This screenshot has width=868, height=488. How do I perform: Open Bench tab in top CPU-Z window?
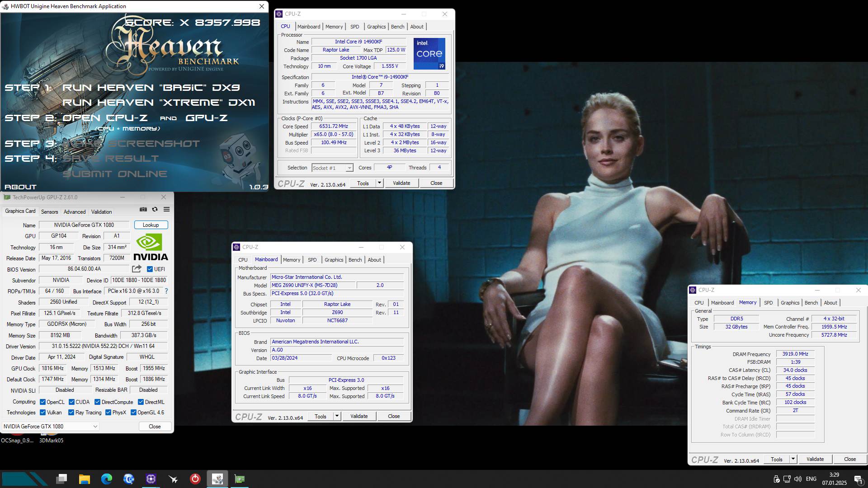[398, 27]
